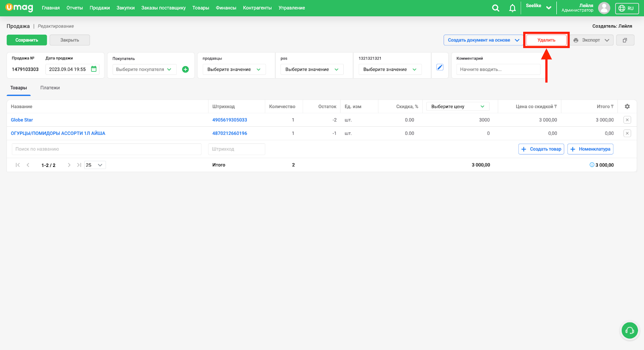Open the Globe Star product link

pyautogui.click(x=22, y=120)
